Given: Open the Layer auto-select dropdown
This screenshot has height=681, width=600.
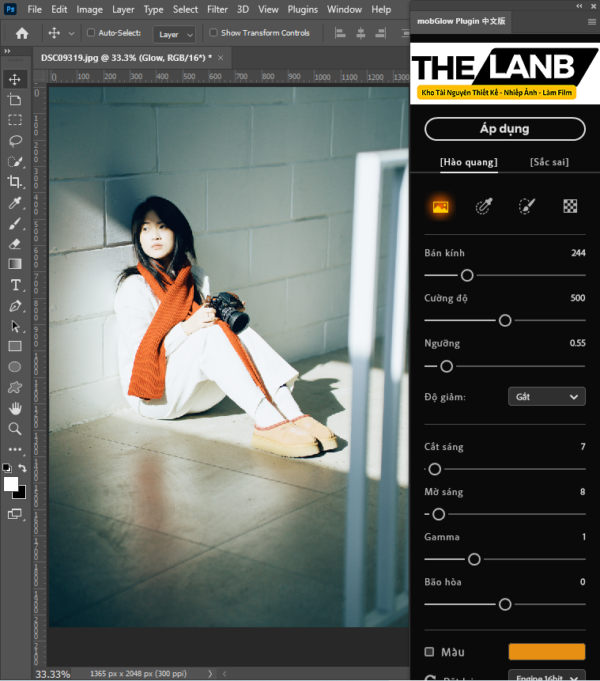Looking at the screenshot, I should pyautogui.click(x=175, y=33).
